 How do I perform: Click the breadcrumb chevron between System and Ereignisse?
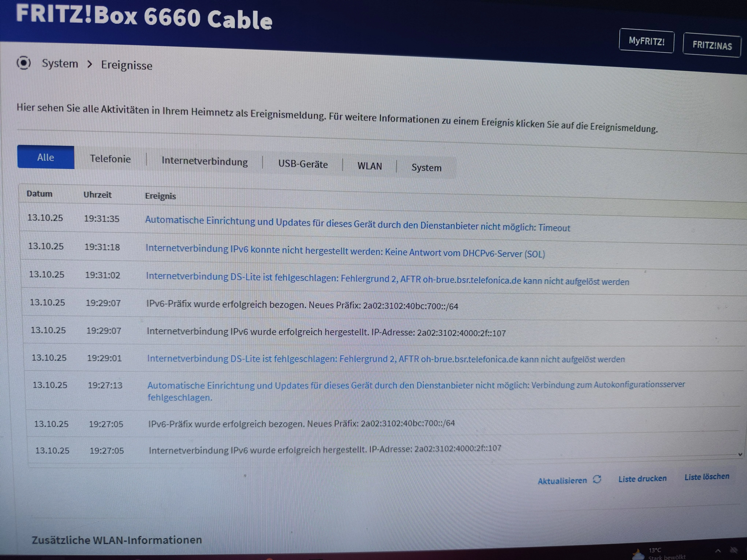(90, 64)
